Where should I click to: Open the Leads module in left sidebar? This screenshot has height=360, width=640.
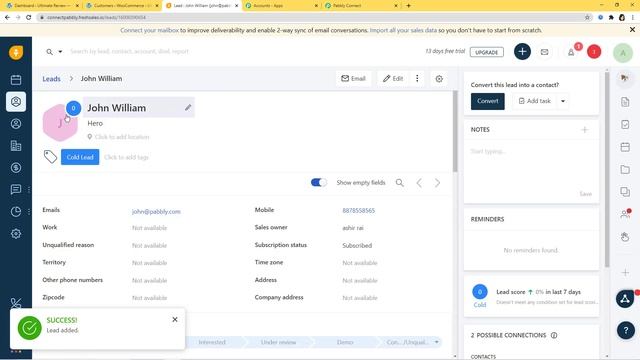tap(16, 102)
